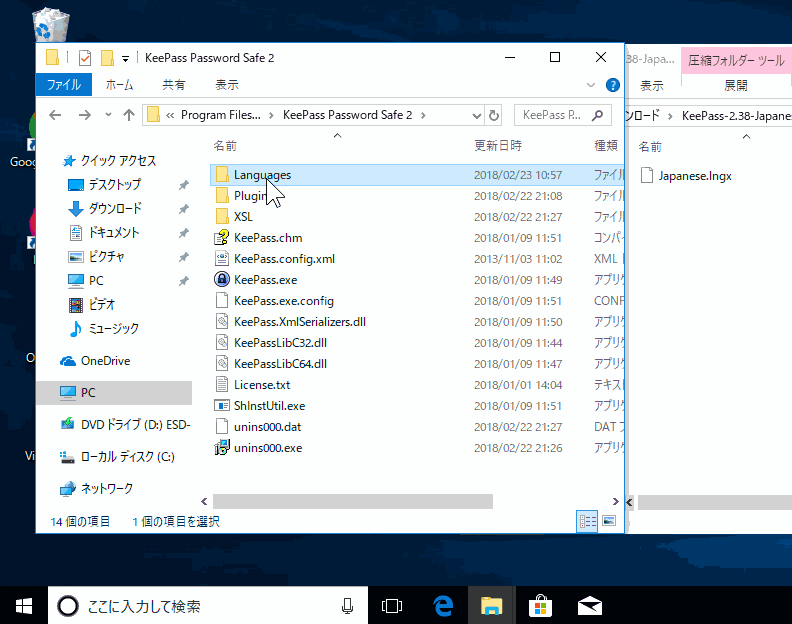The width and height of the screenshot is (792, 624).
Task: Open the Customize Quick Access Toolbar dropdown
Action: (x=125, y=59)
